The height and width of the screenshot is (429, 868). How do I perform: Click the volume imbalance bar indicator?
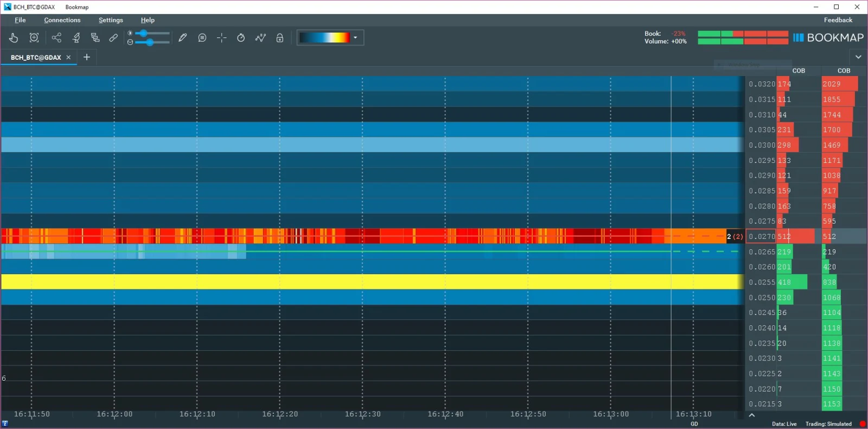[743, 41]
